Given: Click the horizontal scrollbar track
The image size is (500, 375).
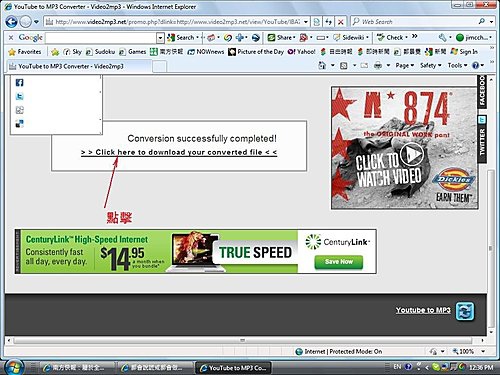Looking at the screenshot, I should point(243,340).
